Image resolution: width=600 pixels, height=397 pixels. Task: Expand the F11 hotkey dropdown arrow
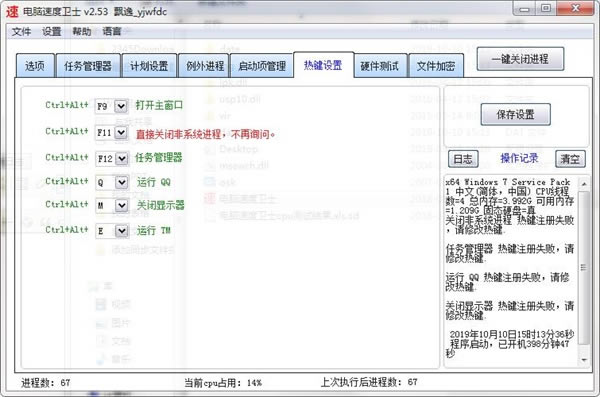point(121,132)
